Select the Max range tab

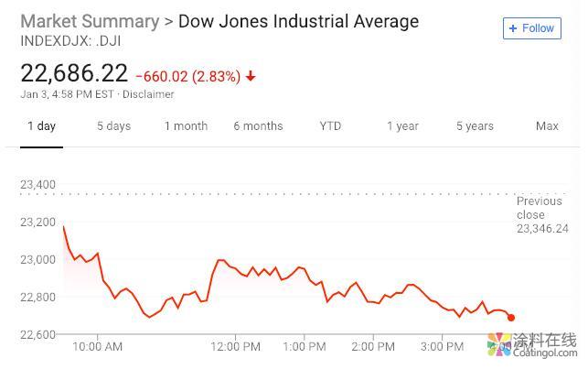point(547,126)
